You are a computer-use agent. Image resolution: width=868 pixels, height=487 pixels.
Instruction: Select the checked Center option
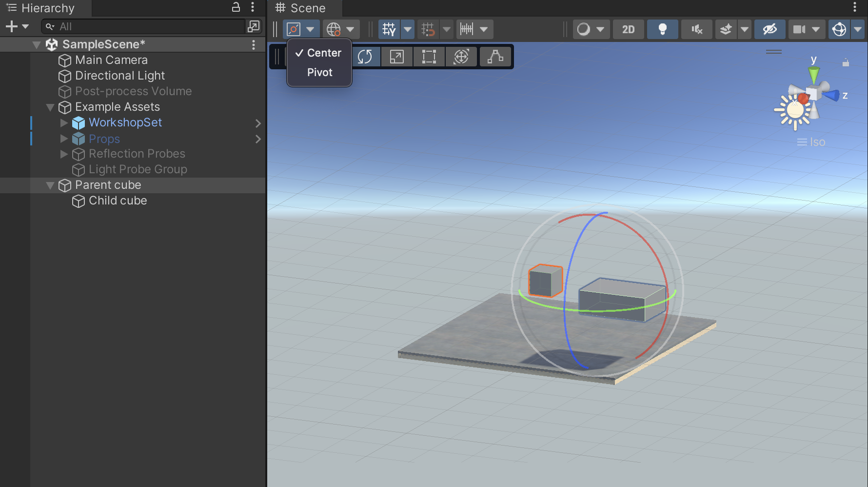[x=319, y=53]
